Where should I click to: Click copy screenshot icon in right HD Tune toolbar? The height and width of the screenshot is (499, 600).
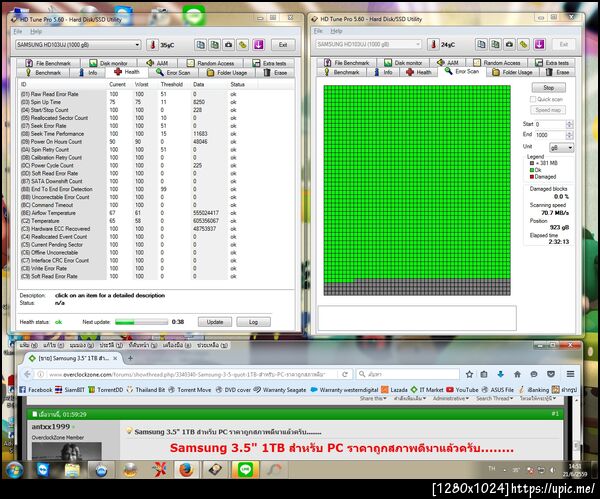pyautogui.click(x=495, y=44)
